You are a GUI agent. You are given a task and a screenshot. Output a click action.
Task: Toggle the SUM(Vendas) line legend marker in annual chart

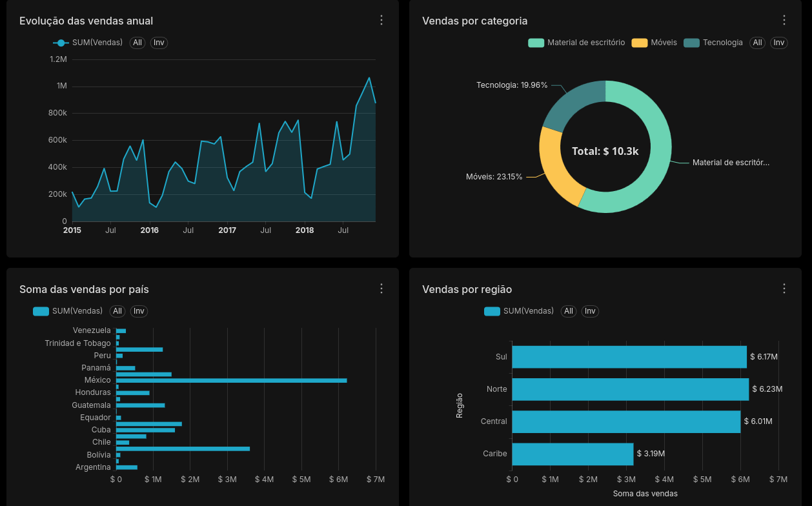[61, 43]
